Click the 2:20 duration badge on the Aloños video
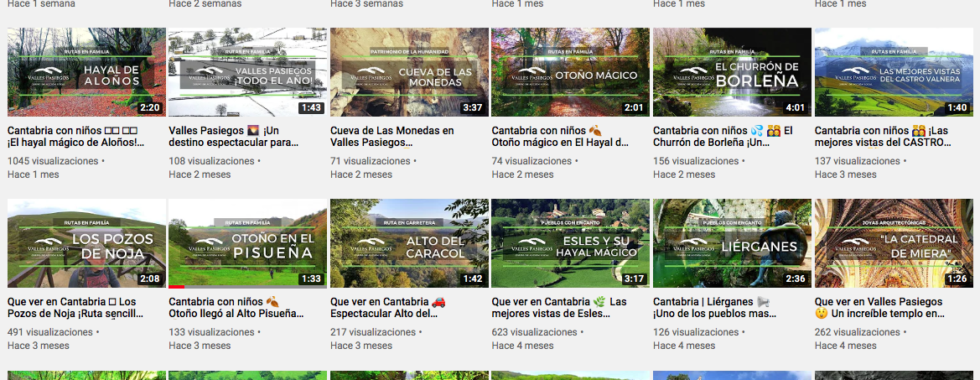Image resolution: width=980 pixels, height=380 pixels. [x=150, y=108]
